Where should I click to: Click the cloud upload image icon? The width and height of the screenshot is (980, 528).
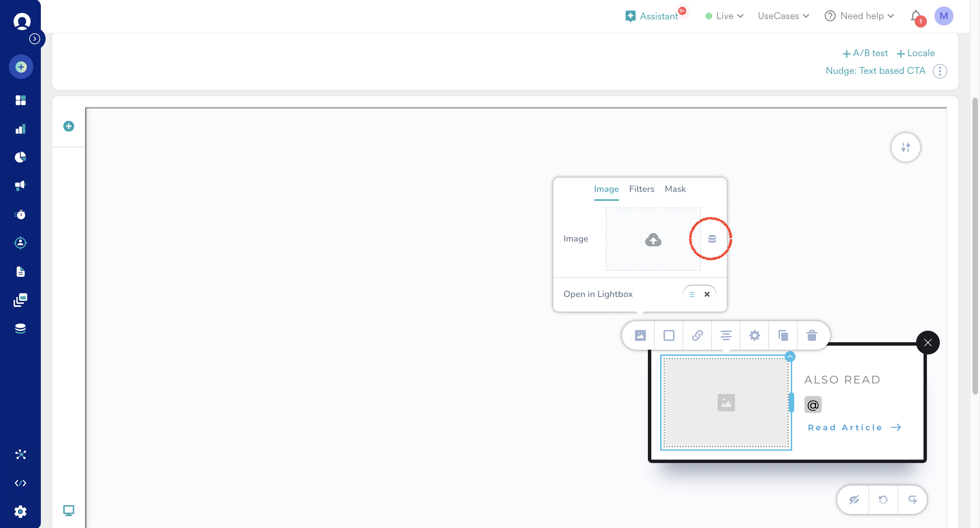click(653, 240)
